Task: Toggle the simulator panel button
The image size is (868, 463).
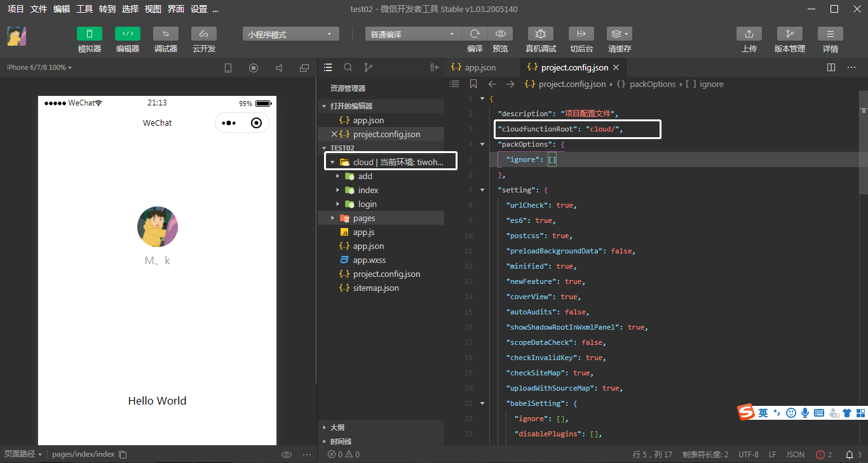Action: coord(90,34)
